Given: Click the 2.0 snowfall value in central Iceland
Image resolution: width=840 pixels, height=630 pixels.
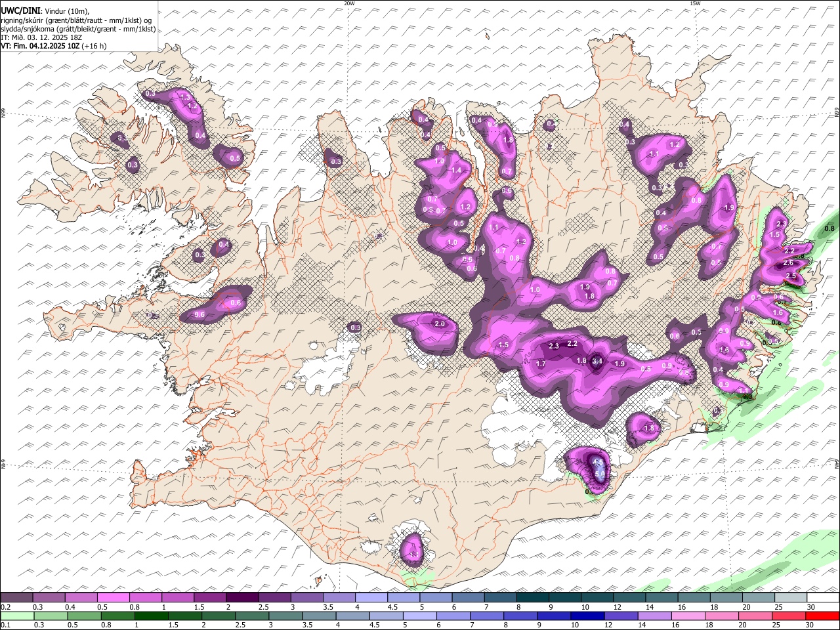Looking at the screenshot, I should tap(440, 324).
